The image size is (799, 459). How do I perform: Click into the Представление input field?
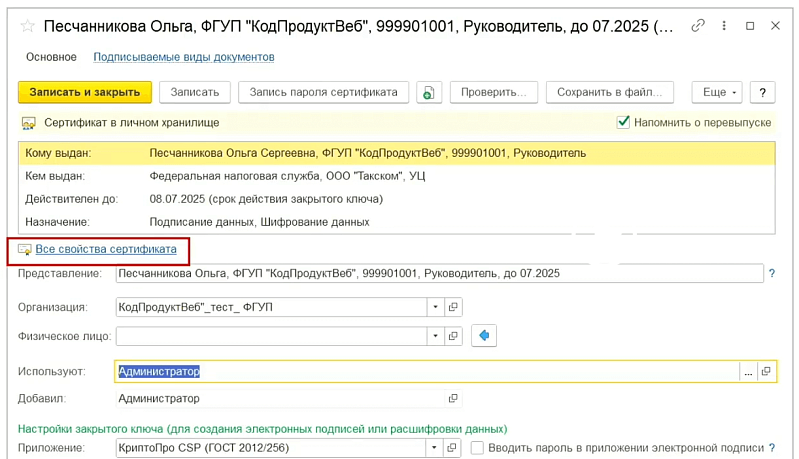tap(439, 273)
